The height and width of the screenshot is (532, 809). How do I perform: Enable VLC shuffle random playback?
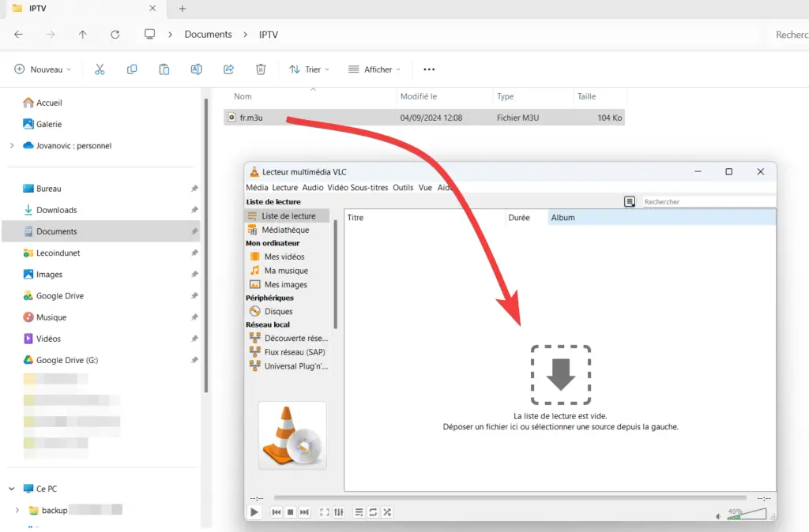(x=387, y=512)
